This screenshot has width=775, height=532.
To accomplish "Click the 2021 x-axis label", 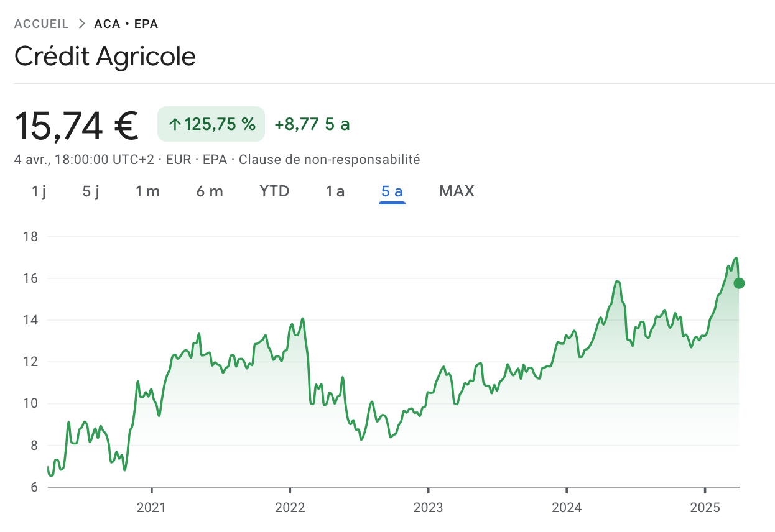I will [x=151, y=508].
